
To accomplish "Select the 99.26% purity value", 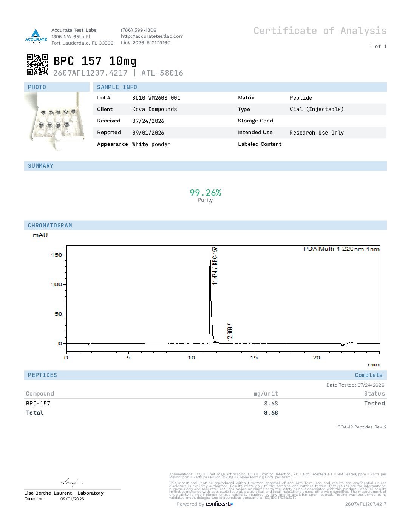I will pos(205,193).
